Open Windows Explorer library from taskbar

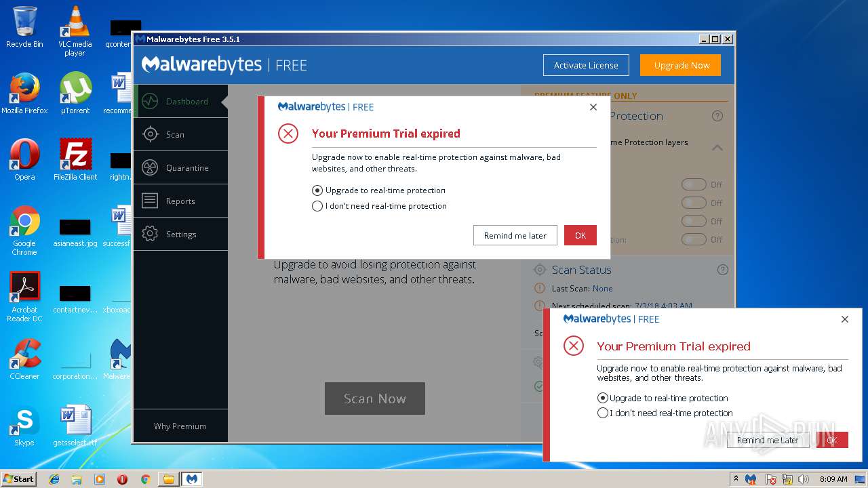[77, 479]
